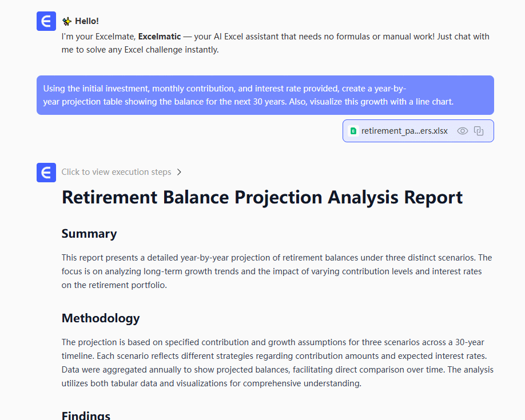Open "Click to view execution steps"

[116, 172]
